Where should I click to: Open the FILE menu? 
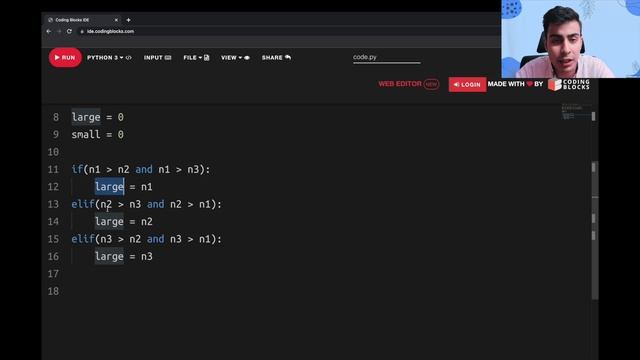coord(196,58)
